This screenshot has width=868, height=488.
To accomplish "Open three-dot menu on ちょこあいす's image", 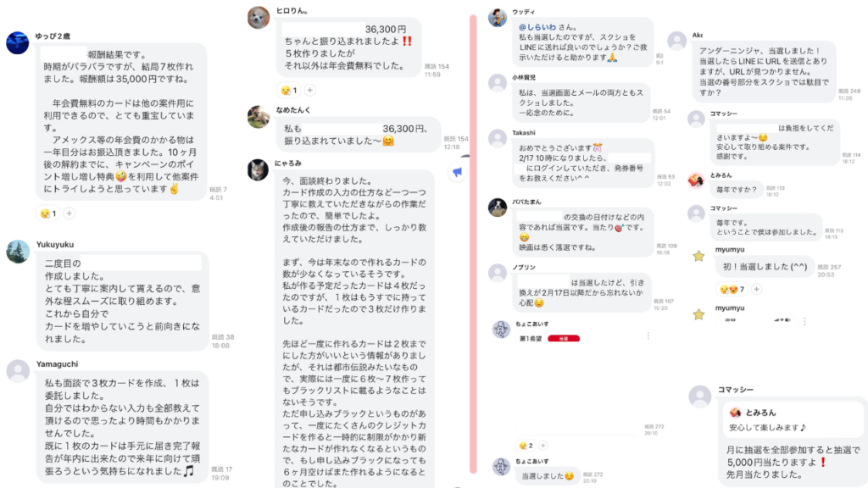I will (x=648, y=335).
